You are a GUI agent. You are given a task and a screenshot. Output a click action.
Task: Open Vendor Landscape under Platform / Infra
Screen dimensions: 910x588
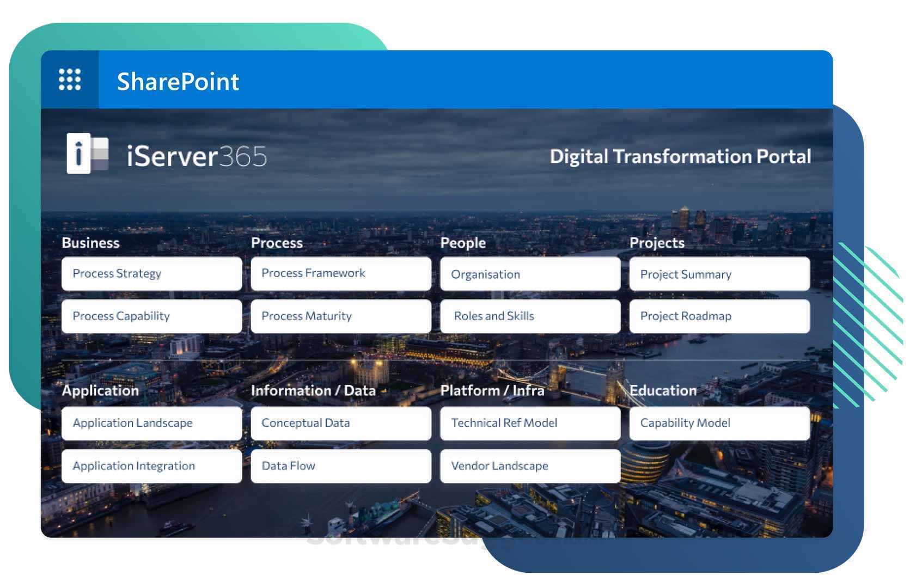529,466
